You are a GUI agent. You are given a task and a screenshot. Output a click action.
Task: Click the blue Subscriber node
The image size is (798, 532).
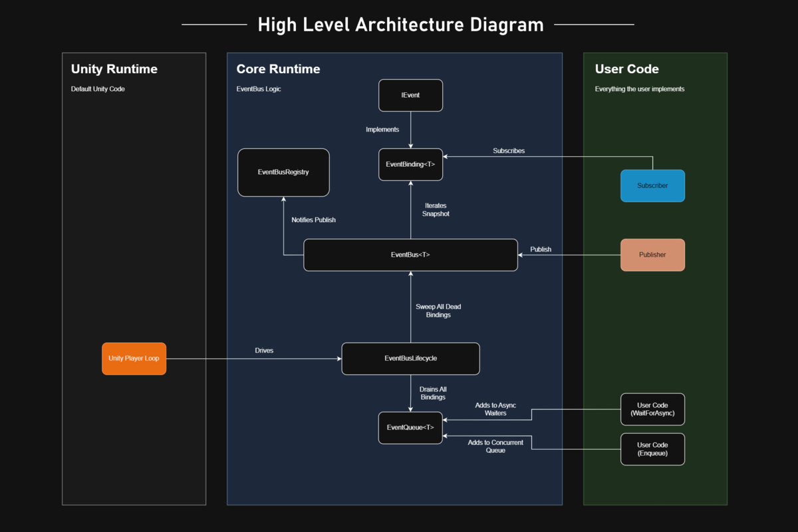click(x=652, y=186)
